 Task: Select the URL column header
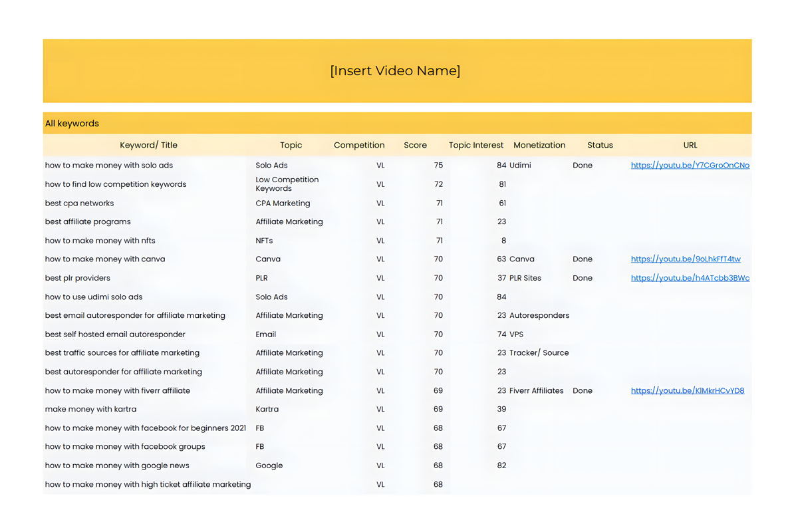pos(690,145)
